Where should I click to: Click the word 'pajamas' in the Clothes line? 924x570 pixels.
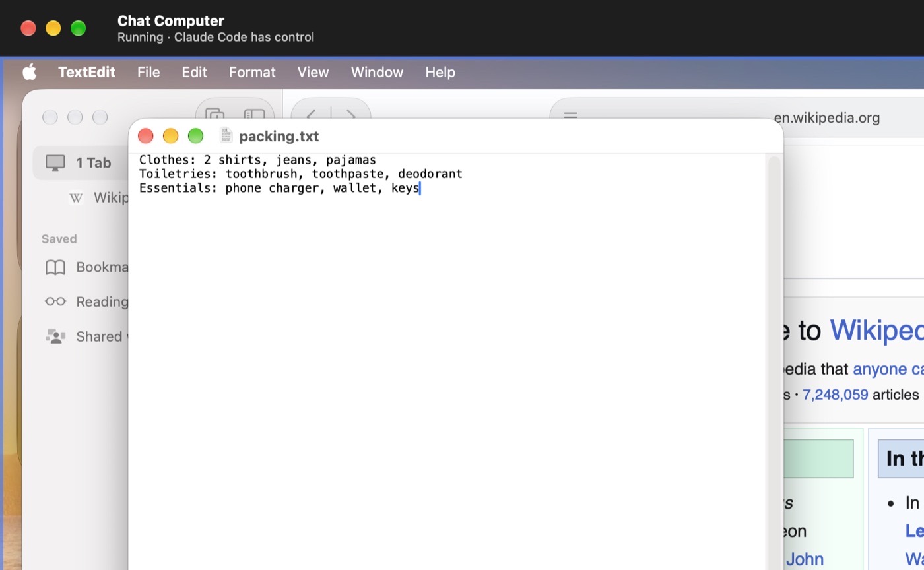coord(351,160)
